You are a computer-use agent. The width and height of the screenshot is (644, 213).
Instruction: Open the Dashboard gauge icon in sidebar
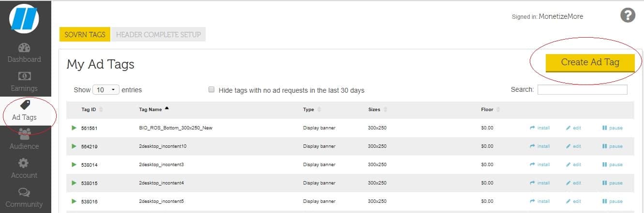click(x=24, y=48)
